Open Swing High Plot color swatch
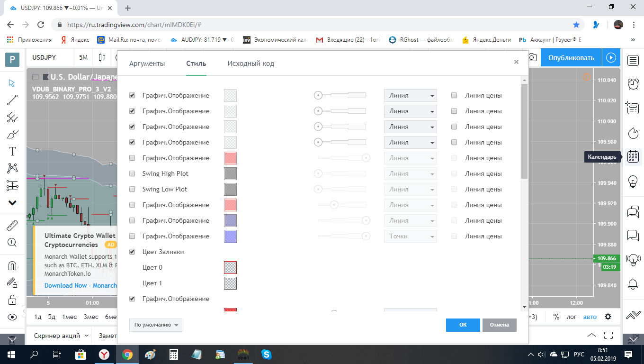 [x=230, y=173]
